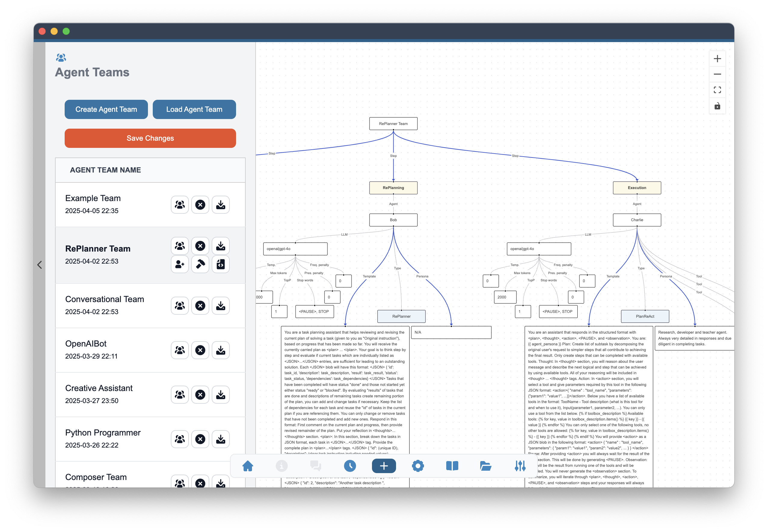Viewport: 768px width, 532px height.
Task: Click the hammer tool icon for RePlanner Team
Action: point(200,264)
